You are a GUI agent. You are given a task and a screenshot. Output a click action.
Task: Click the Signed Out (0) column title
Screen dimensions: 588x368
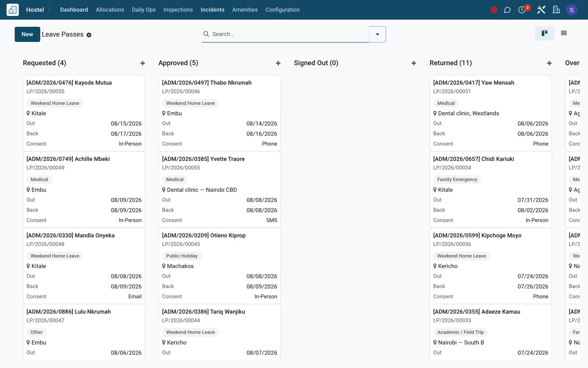pyautogui.click(x=316, y=63)
